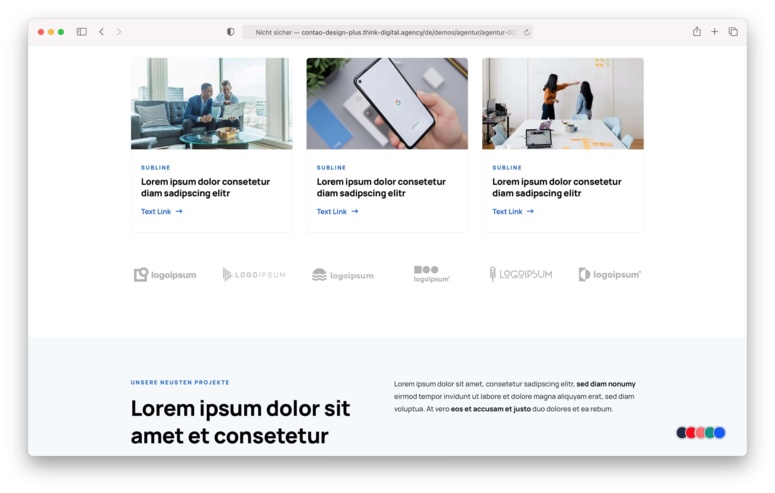The width and height of the screenshot is (775, 493).
Task: Reload the page with the refresh icon
Action: [526, 32]
